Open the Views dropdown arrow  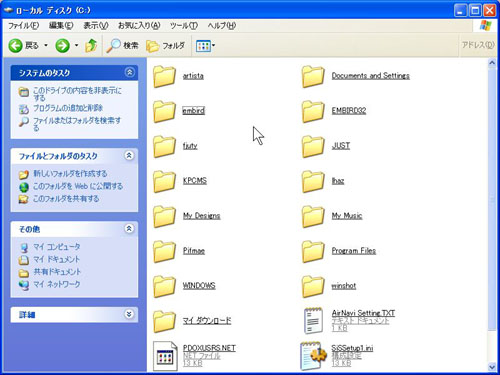pos(214,46)
